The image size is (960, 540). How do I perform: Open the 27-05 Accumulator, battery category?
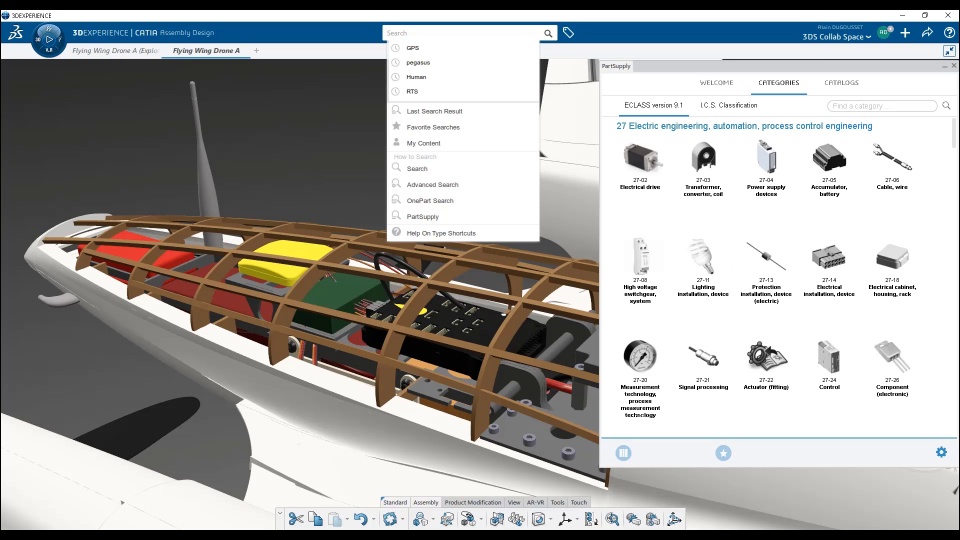click(829, 169)
